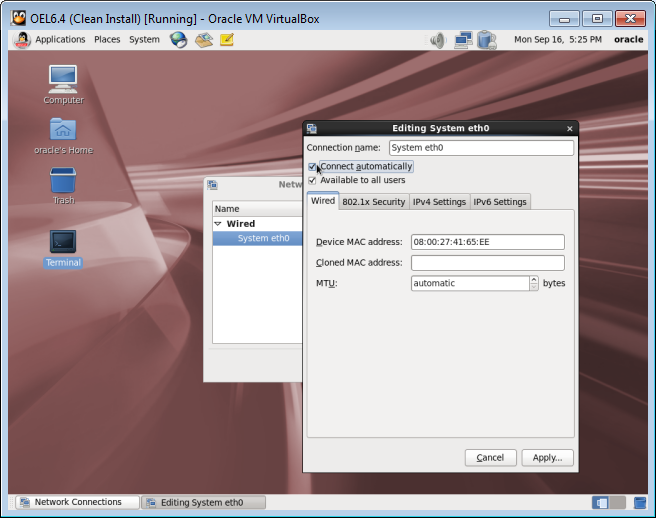656x518 pixels.
Task: Click the clipboard manager tray icon
Action: tap(487, 40)
